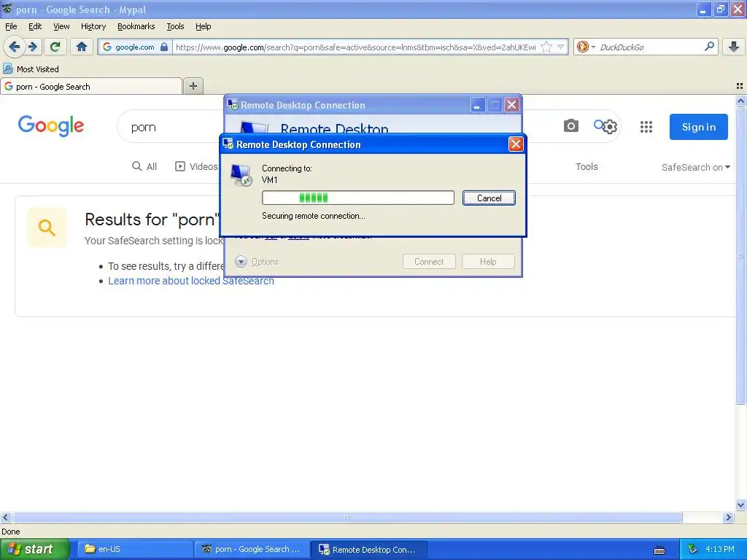Image resolution: width=747 pixels, height=560 pixels.
Task: Search by image with the camera icon
Action: 570,125
